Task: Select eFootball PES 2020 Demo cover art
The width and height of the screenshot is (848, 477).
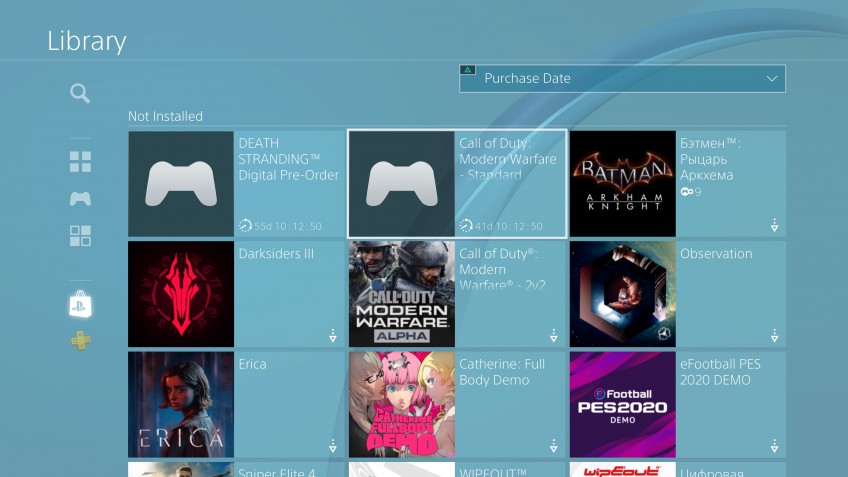Action: [x=622, y=405]
